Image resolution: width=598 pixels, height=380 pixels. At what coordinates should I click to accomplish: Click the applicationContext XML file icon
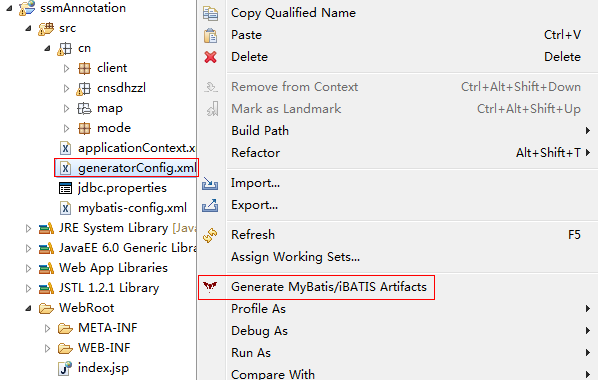(66, 148)
